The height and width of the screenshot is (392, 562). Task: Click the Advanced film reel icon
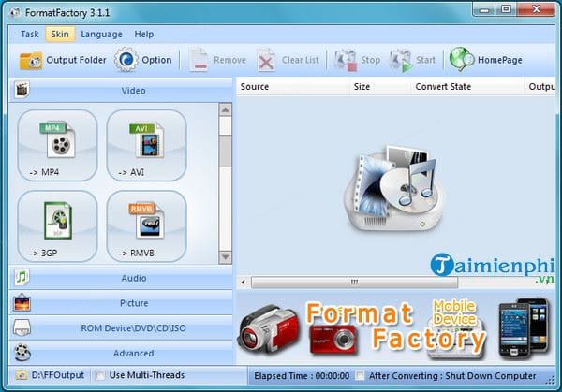pyautogui.click(x=22, y=353)
